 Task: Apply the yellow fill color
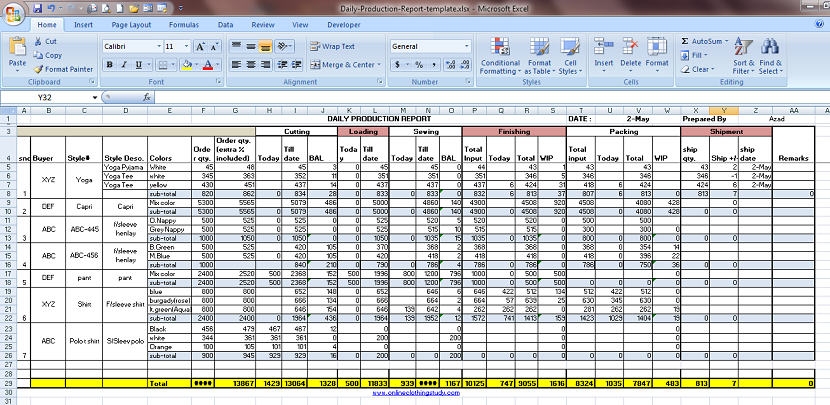186,65
